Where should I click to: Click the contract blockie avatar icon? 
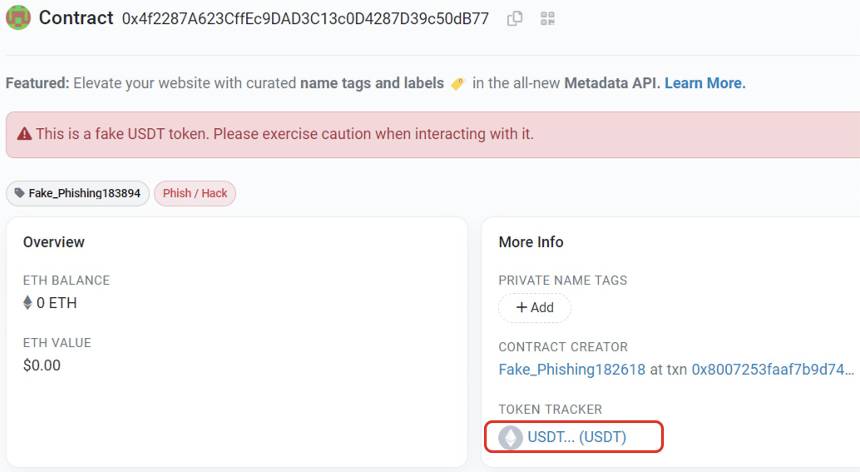click(18, 18)
